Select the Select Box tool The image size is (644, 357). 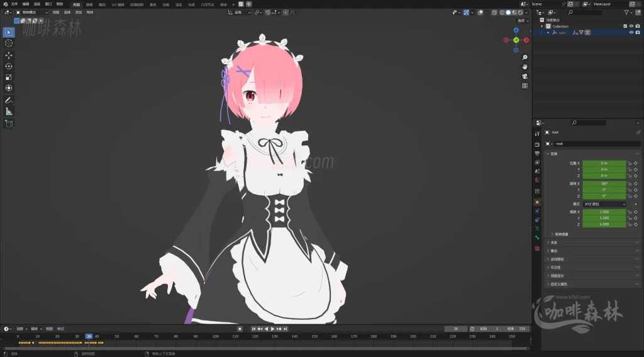9,32
